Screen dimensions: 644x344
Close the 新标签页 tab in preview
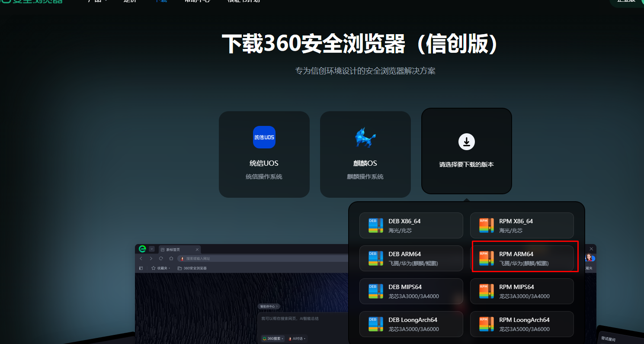pos(197,250)
